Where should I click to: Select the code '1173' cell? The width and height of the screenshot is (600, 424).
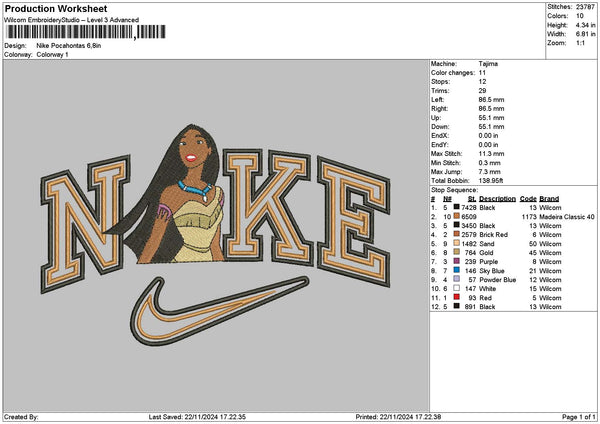[x=529, y=217]
